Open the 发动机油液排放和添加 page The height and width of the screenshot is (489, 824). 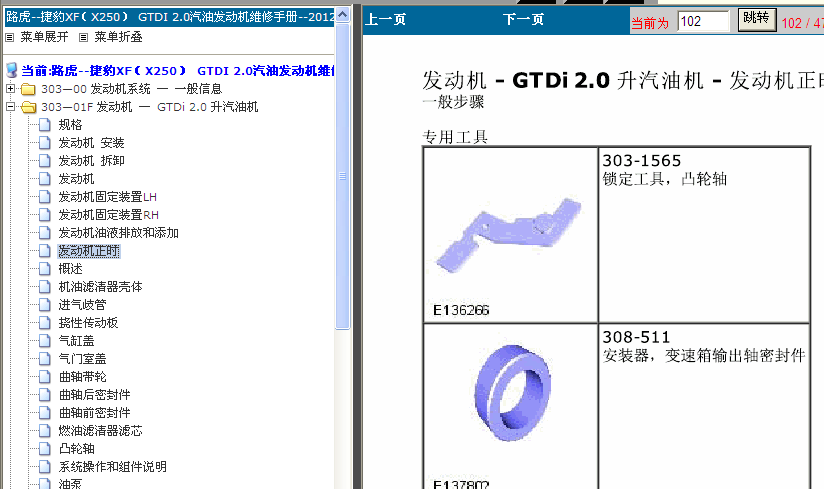tap(119, 233)
